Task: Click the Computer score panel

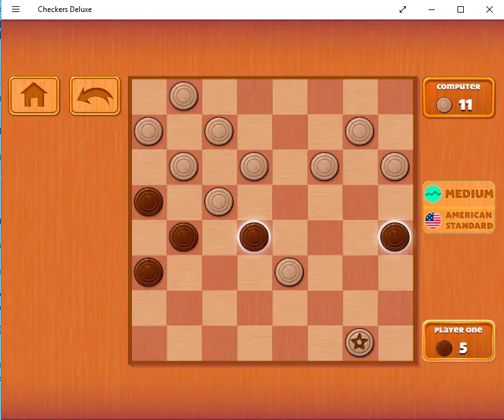Action: [459, 97]
